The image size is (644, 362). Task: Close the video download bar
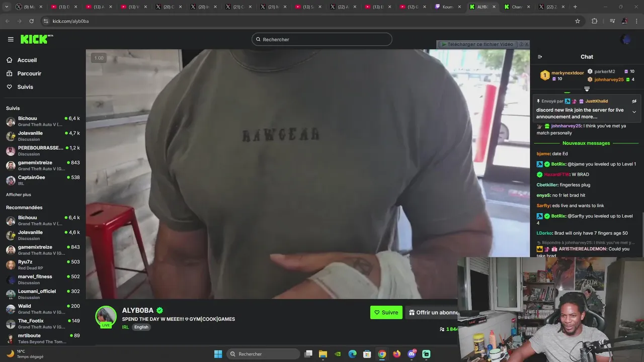tap(526, 44)
